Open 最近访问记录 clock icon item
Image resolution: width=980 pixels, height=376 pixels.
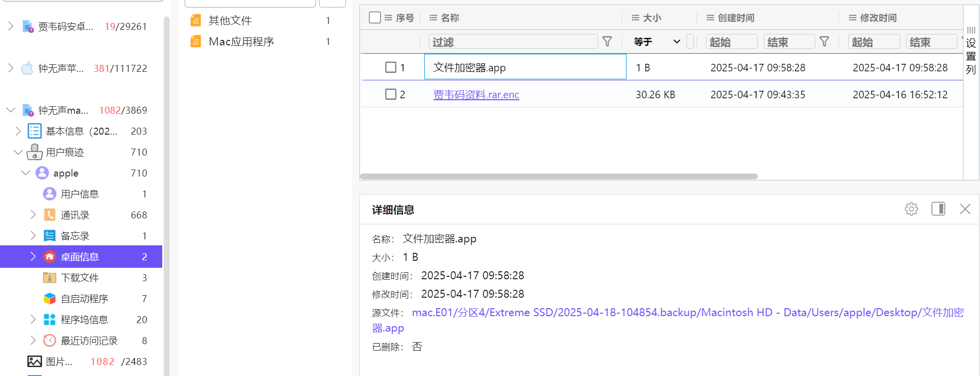49,341
